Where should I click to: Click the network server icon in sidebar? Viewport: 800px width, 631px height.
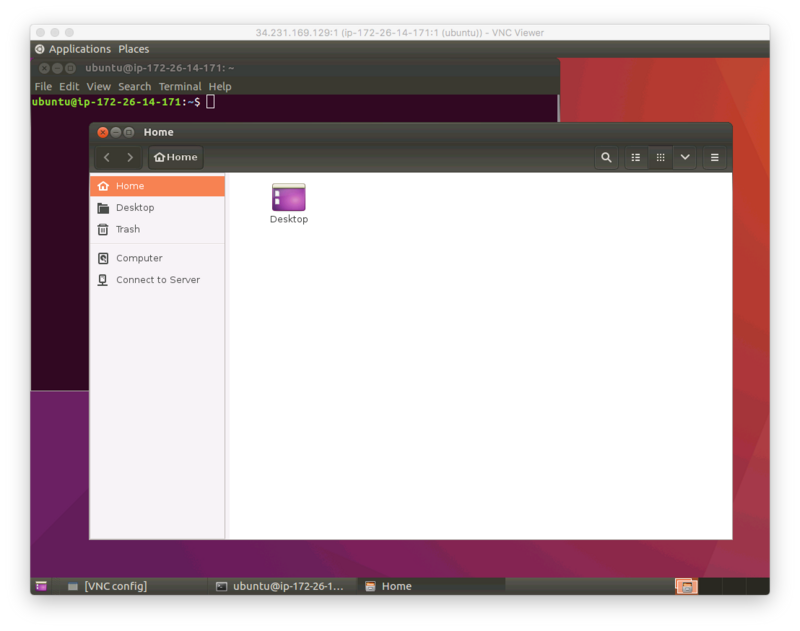(103, 280)
